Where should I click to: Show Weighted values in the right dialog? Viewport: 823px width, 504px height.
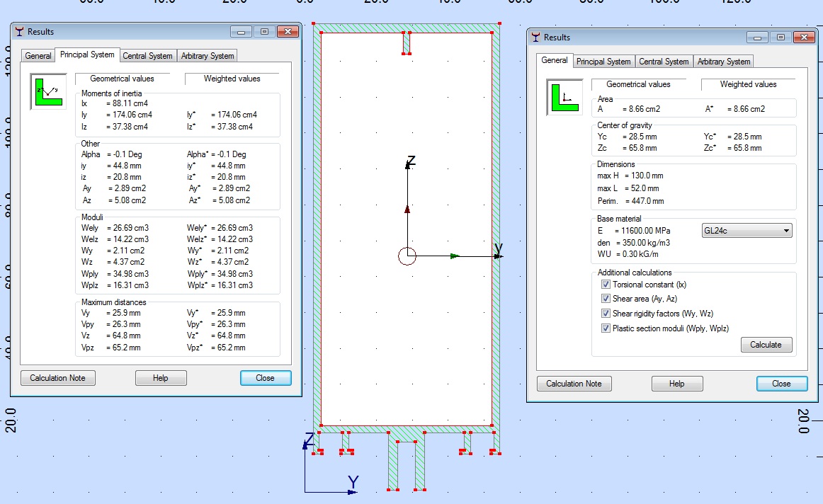pos(748,84)
